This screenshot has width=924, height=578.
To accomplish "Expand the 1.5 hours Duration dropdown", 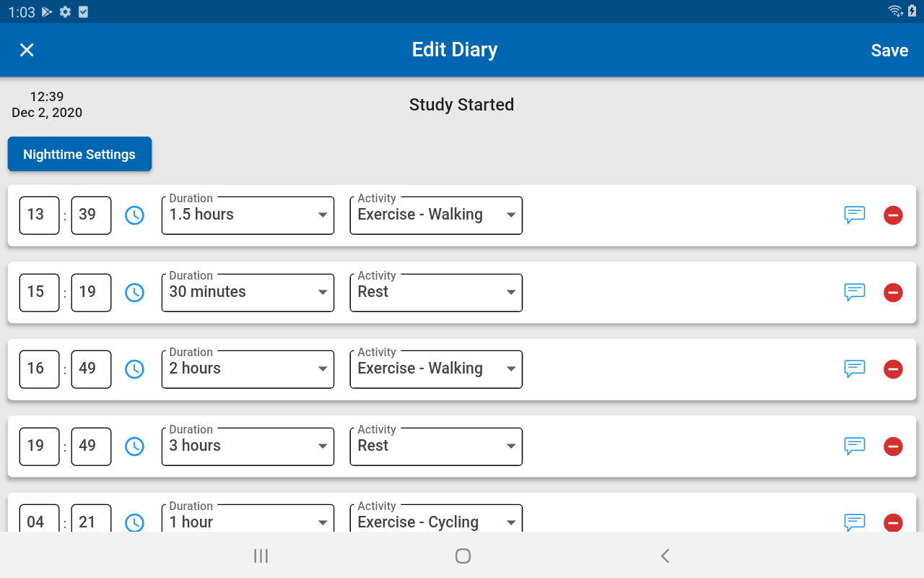I will click(x=248, y=215).
